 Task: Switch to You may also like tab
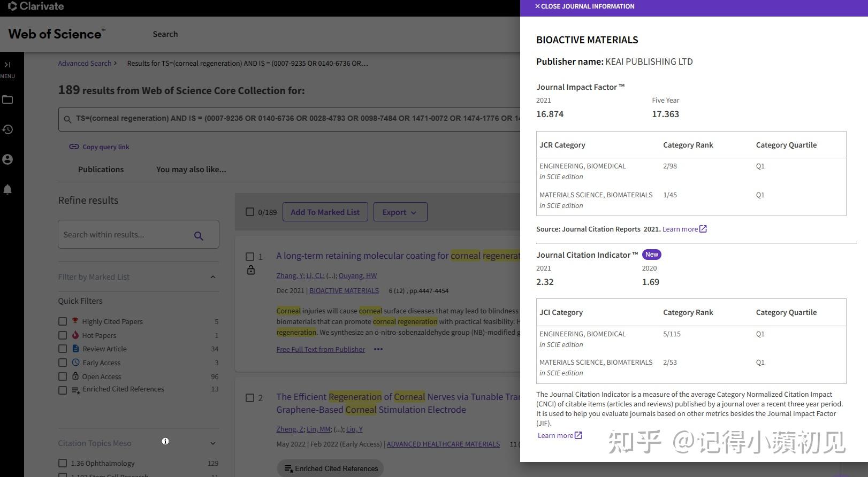(191, 169)
